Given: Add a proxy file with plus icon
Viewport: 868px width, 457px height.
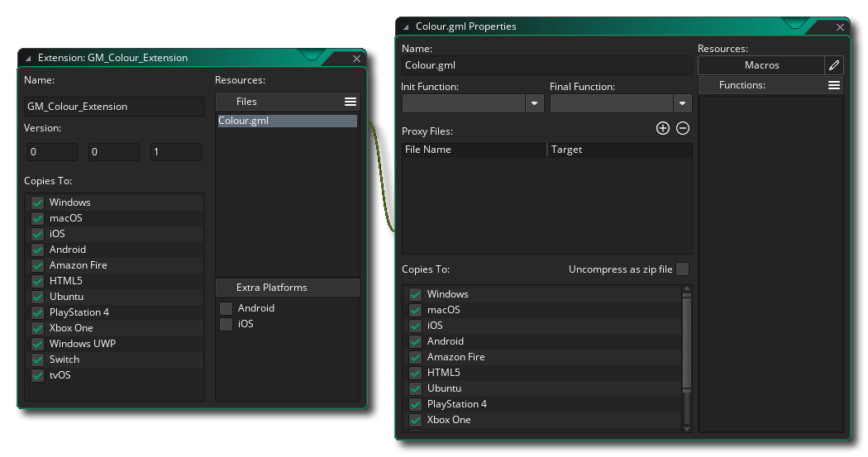Looking at the screenshot, I should pos(662,128).
